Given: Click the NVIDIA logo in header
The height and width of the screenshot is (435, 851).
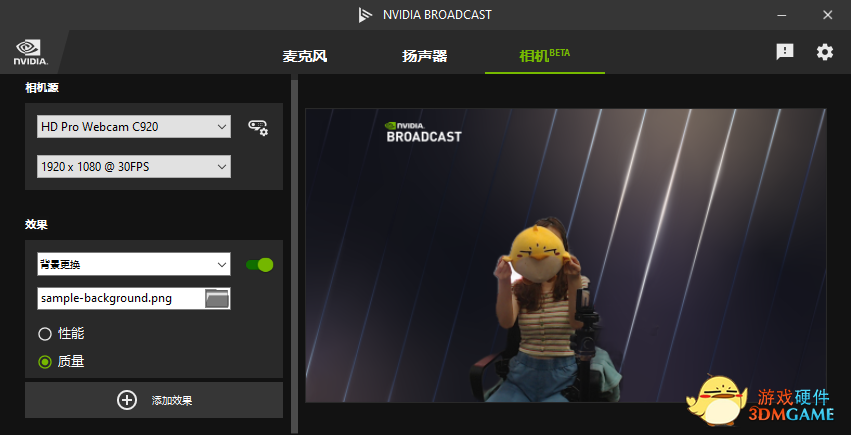Looking at the screenshot, I should [x=30, y=52].
